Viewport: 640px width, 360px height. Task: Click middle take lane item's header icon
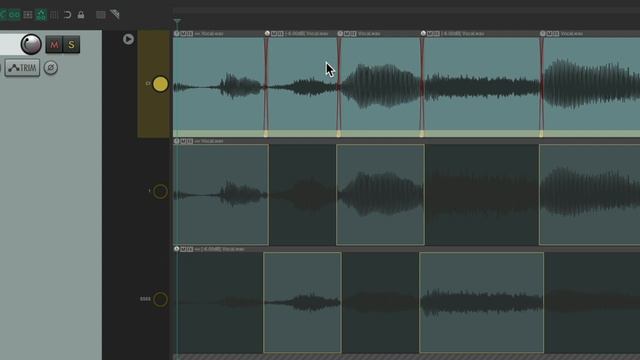(176, 141)
